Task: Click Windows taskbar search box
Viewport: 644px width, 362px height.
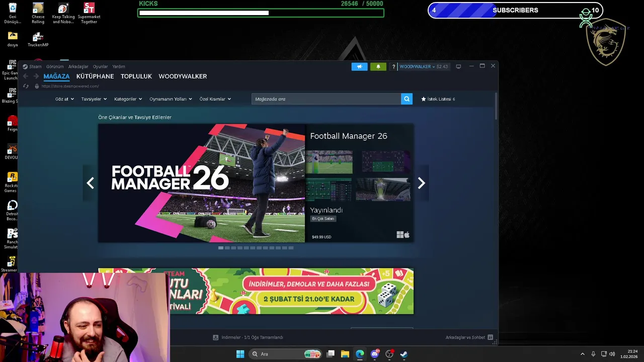Action: (286, 354)
